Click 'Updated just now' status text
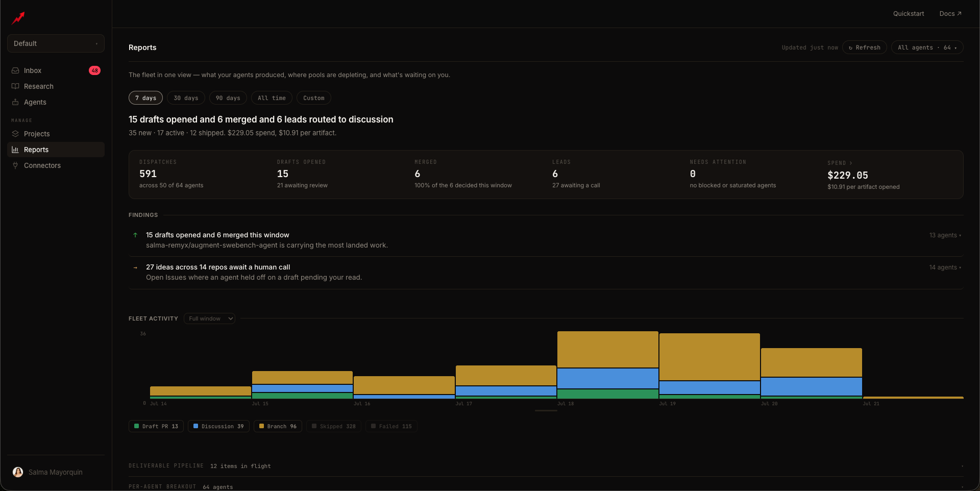Image resolution: width=980 pixels, height=491 pixels. [810, 47]
